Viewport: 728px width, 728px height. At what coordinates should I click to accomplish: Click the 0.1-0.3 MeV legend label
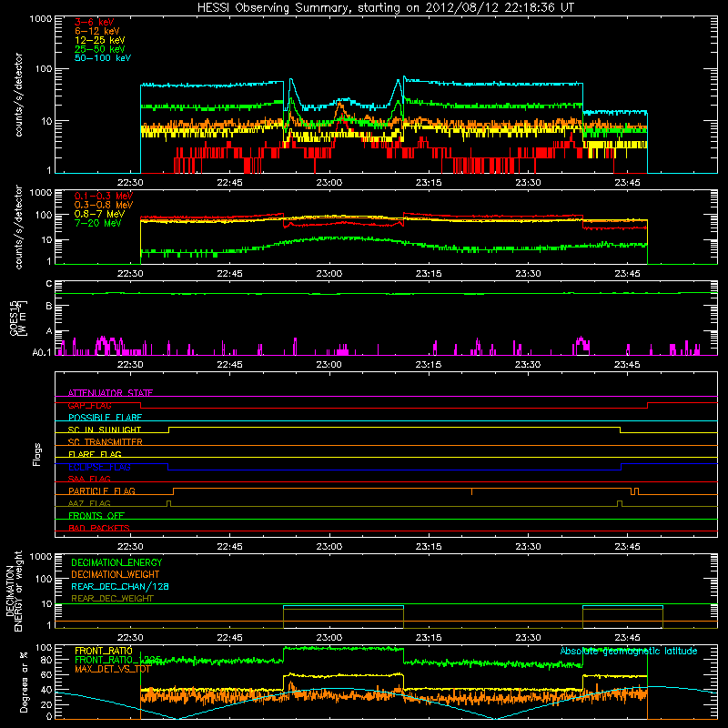coord(103,196)
